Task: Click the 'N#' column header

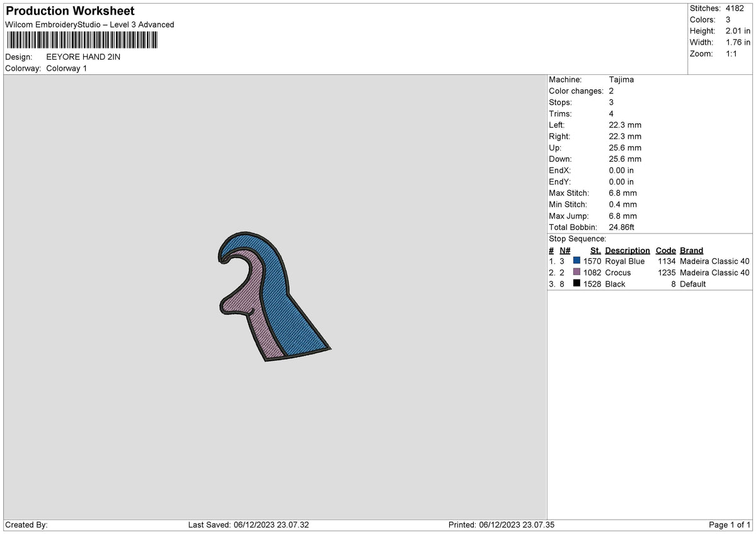Action: point(564,250)
